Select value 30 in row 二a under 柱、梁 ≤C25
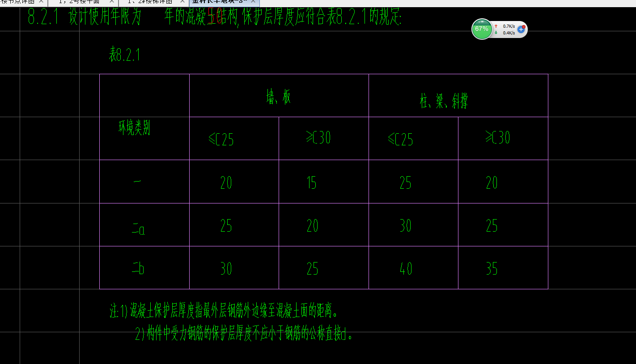This screenshot has height=364, width=636. (x=406, y=226)
